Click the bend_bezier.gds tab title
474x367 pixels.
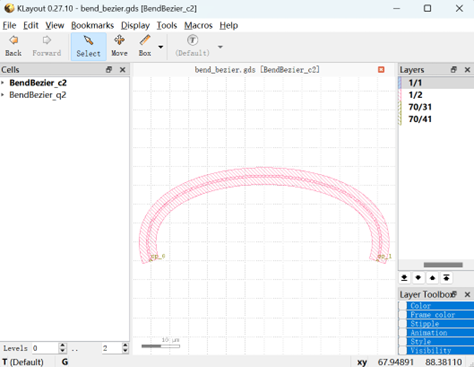click(257, 70)
